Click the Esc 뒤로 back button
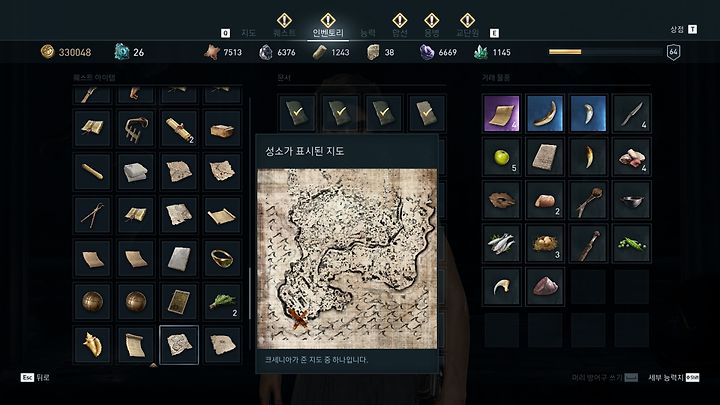The width and height of the screenshot is (720, 405). pos(35,377)
